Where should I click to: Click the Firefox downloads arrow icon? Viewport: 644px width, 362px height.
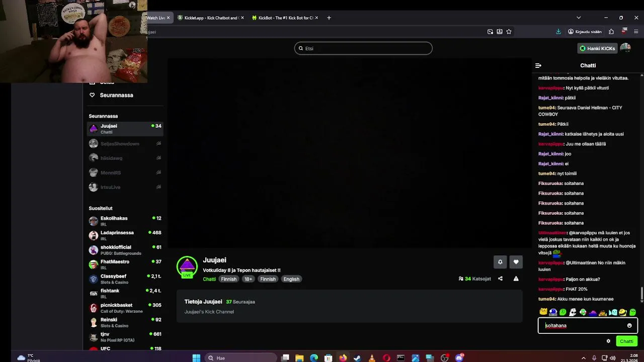click(x=558, y=31)
